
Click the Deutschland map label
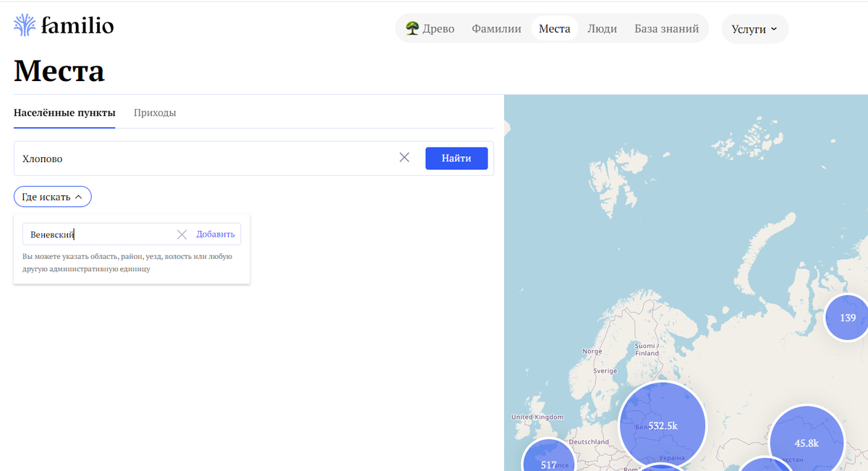tap(589, 442)
